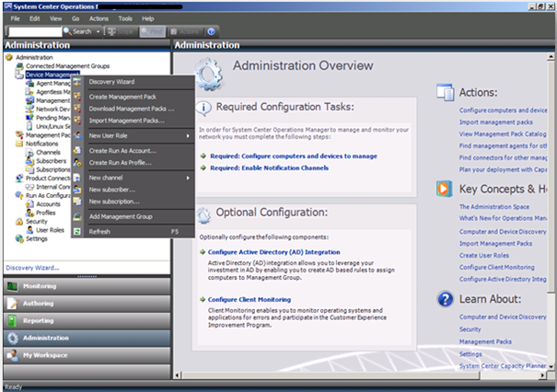Click the Administration root node gear icon
This screenshot has height=392, width=557.
(9, 57)
